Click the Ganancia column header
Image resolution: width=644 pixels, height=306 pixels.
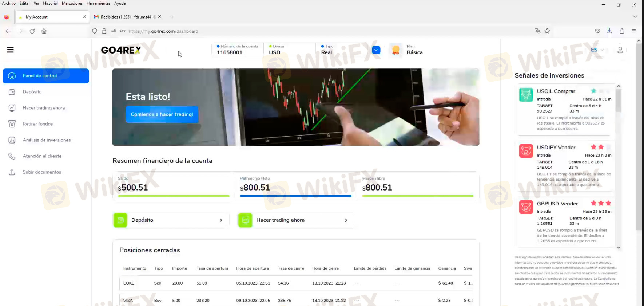click(x=447, y=268)
